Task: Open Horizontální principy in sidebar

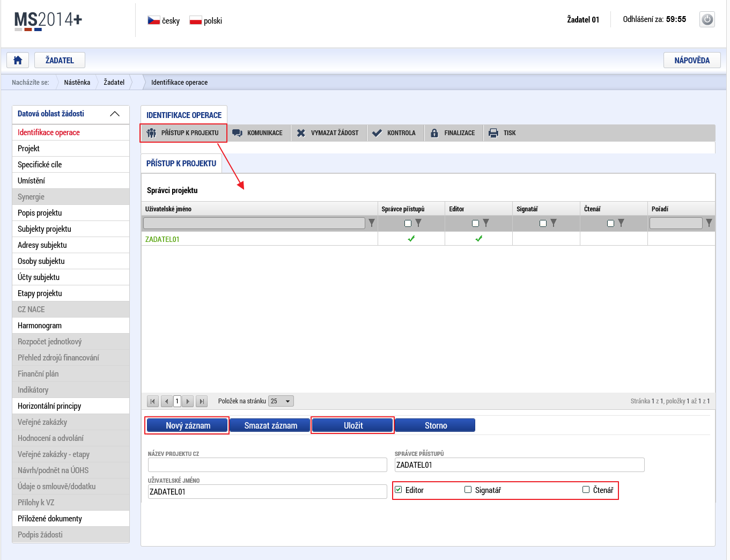Action: [x=71, y=406]
